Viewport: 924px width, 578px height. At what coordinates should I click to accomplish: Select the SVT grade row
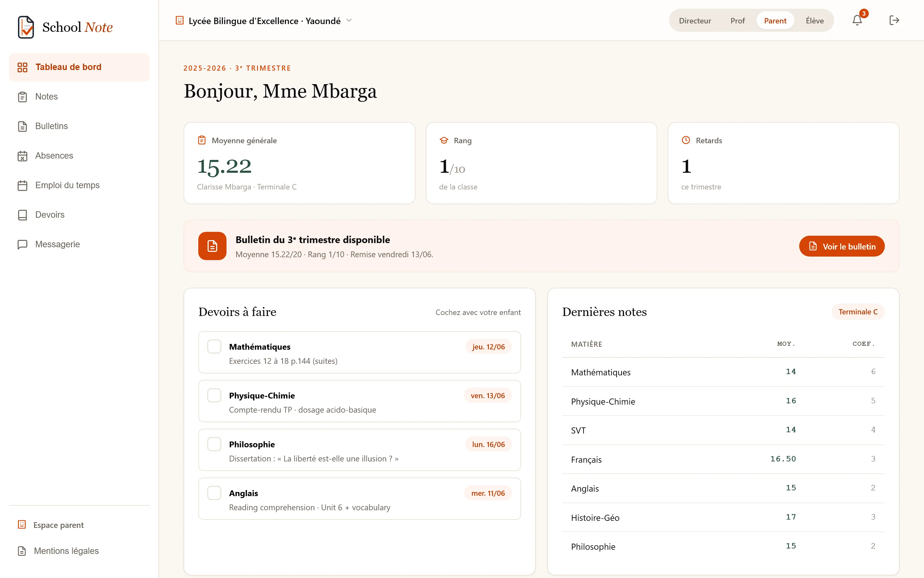click(723, 430)
